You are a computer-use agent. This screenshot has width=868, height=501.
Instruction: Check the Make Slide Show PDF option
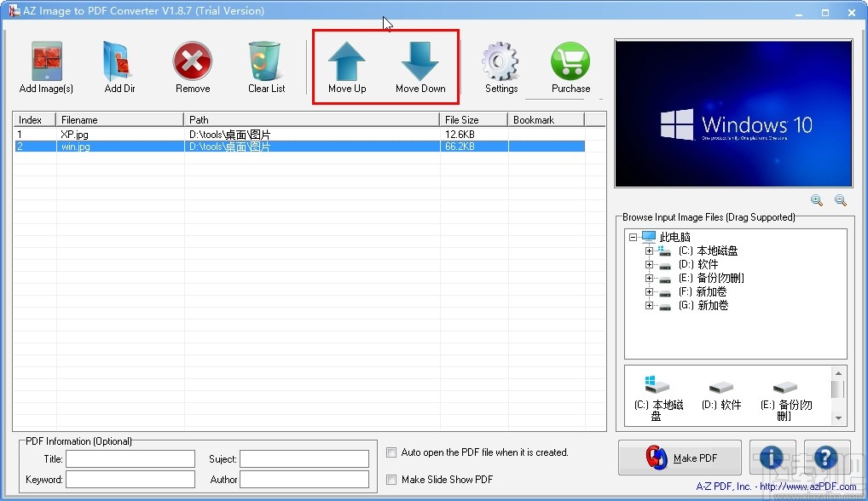[391, 479]
